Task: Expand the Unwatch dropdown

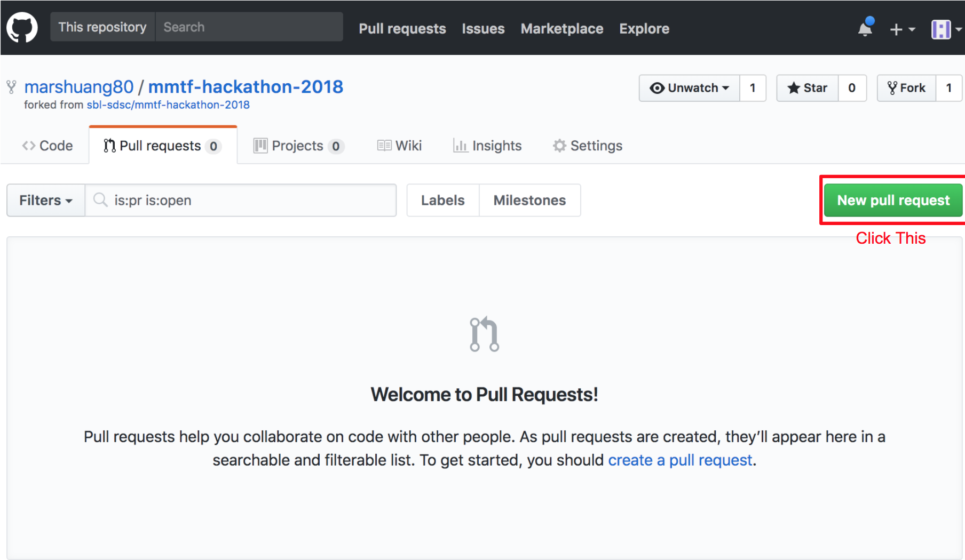Action: point(689,88)
